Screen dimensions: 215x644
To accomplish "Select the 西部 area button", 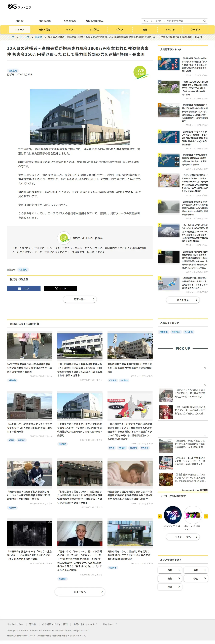I will [x=170, y=570].
